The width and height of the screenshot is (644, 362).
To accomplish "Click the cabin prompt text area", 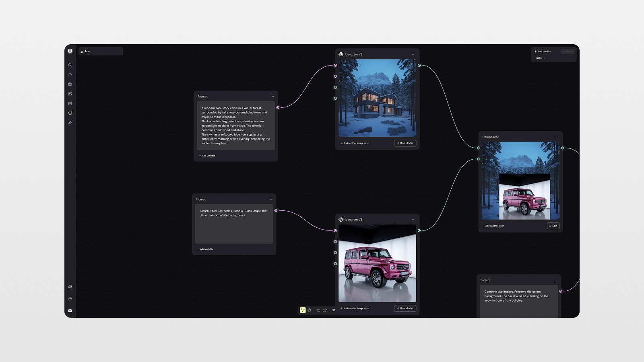I will click(x=236, y=126).
